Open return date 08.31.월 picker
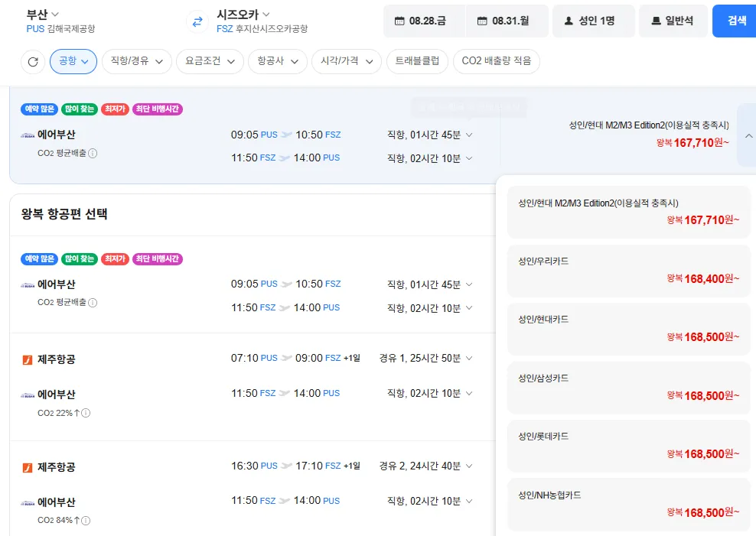Viewport: 756px width, 536px height. tap(507, 21)
